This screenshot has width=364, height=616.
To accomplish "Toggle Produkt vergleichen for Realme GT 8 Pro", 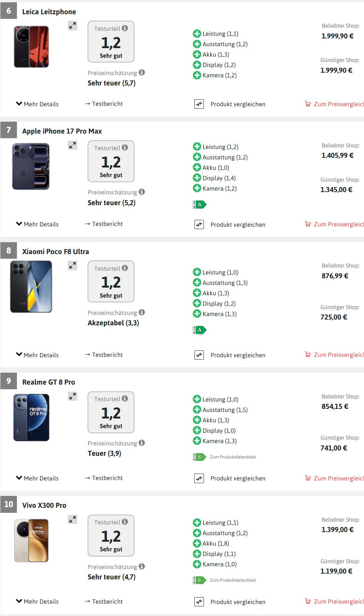I will click(x=238, y=478).
